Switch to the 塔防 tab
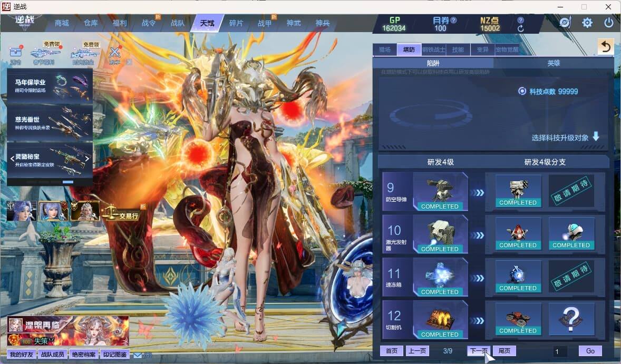Screen dimensions: 621x364 pyautogui.click(x=409, y=50)
